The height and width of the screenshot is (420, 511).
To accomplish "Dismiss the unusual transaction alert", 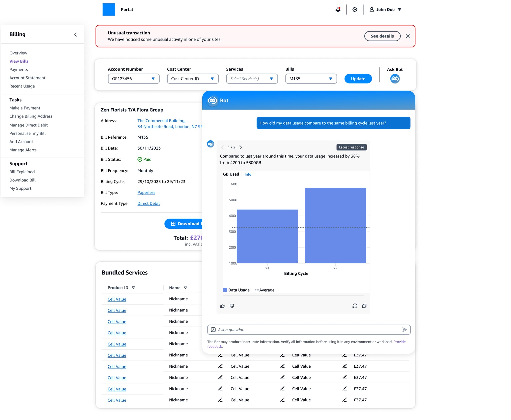I will click(408, 36).
